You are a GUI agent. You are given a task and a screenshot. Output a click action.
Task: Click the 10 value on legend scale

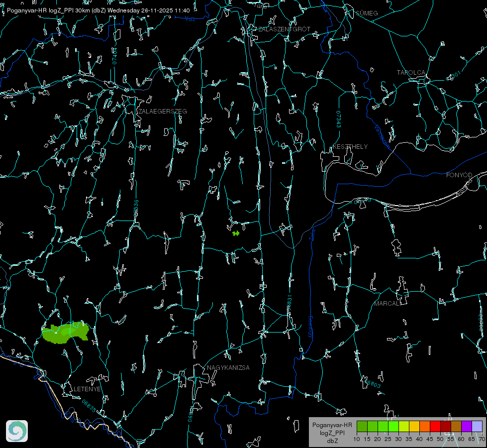(357, 440)
